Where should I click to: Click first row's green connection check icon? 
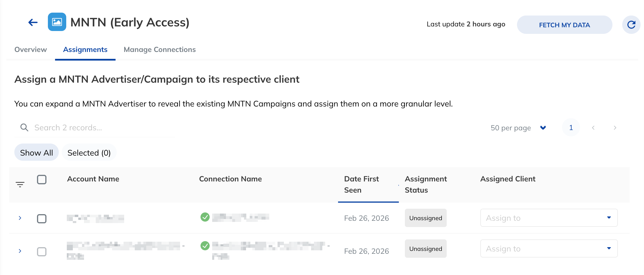[205, 217]
